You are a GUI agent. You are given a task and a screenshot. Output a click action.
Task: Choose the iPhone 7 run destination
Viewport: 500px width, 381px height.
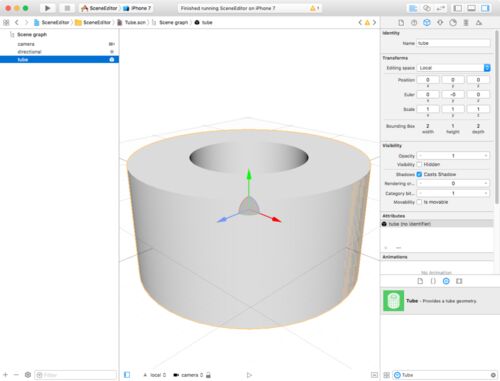point(137,8)
